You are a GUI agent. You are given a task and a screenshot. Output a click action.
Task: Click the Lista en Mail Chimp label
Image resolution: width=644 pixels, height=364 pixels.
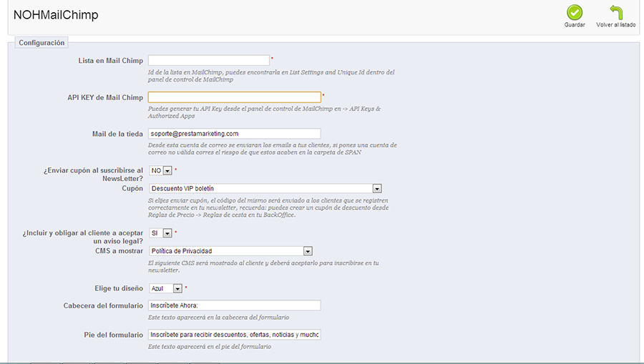110,61
